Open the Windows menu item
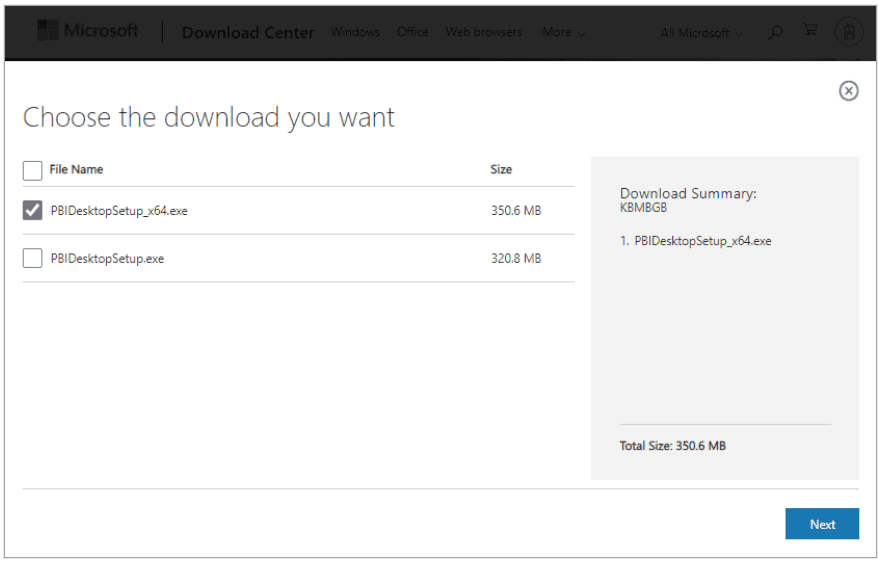The image size is (879, 561). point(355,32)
